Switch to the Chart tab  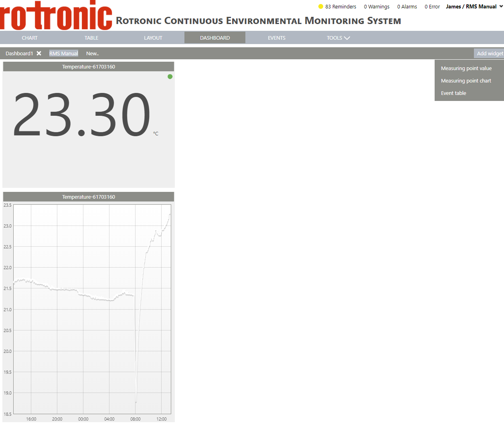click(x=30, y=38)
